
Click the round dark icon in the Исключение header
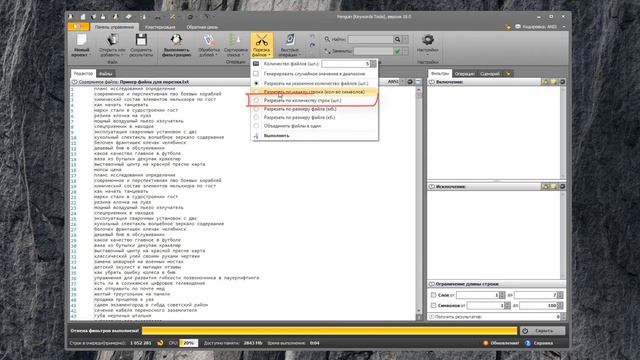point(562,187)
